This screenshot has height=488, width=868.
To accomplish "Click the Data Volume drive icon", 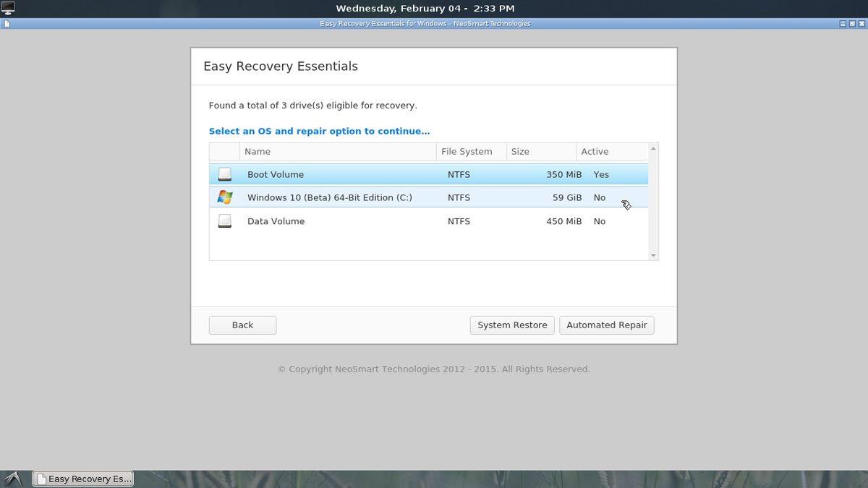I will pos(225,221).
